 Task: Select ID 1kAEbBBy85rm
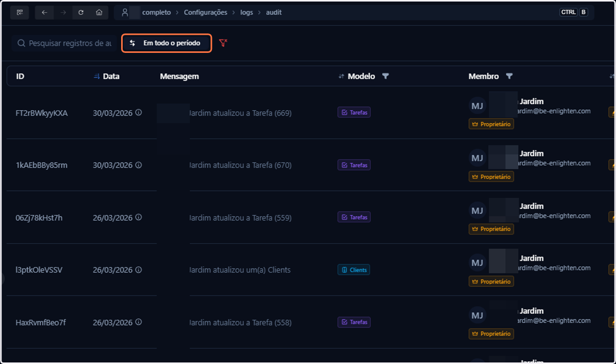pyautogui.click(x=42, y=165)
